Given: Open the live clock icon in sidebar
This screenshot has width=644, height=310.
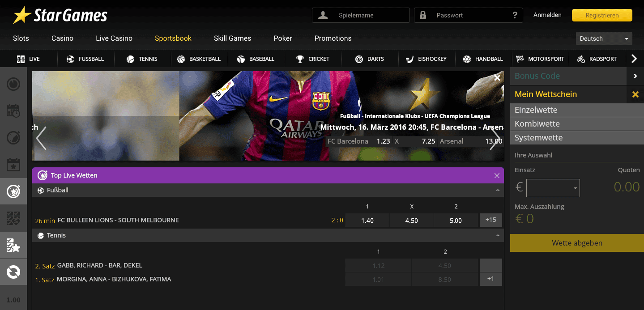Looking at the screenshot, I should (x=13, y=84).
